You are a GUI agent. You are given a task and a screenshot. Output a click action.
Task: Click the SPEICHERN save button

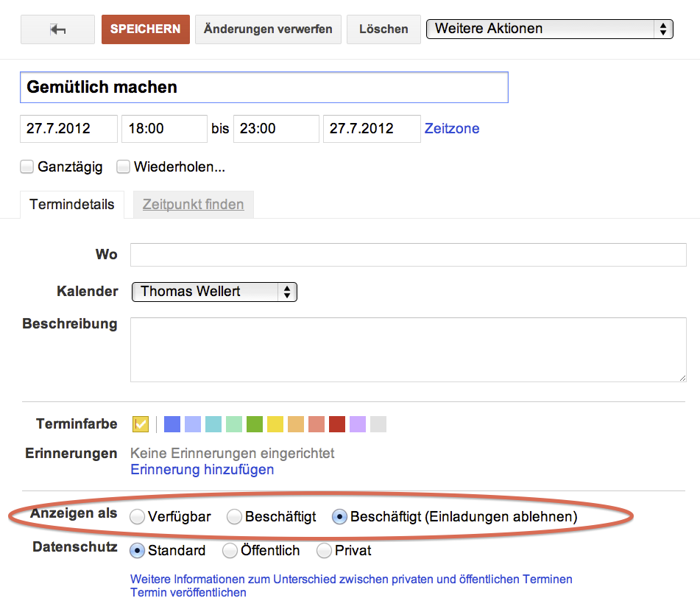[x=146, y=29]
